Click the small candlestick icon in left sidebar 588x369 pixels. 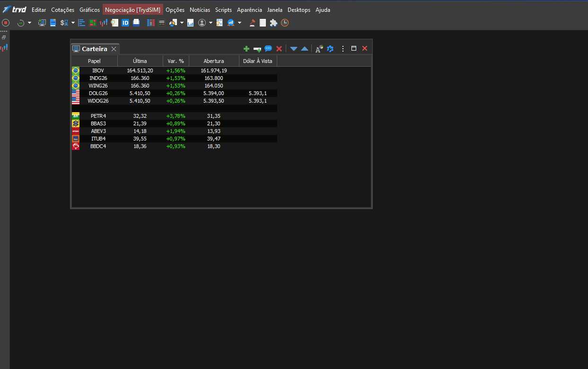pyautogui.click(x=4, y=47)
